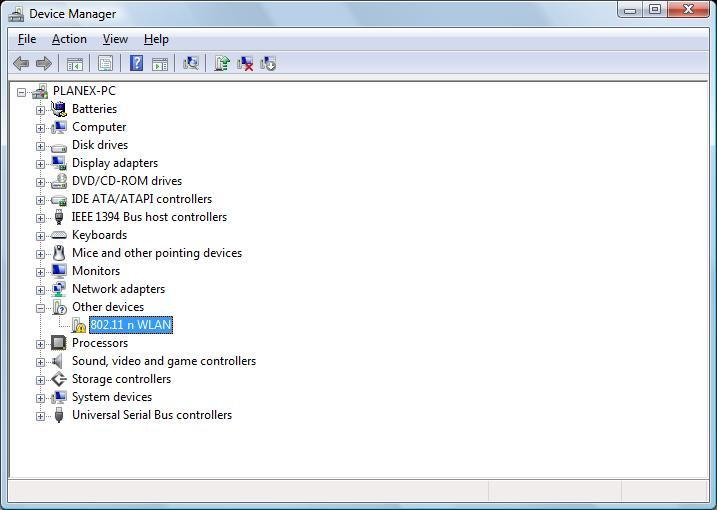
Task: Select the PLANEX-PC label
Action: tap(84, 91)
